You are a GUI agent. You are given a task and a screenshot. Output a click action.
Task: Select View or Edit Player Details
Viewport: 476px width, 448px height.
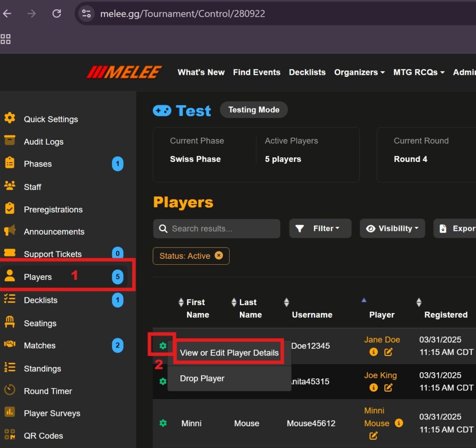229,353
